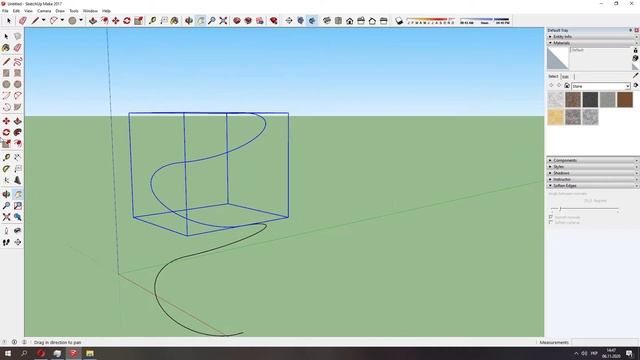This screenshot has width=640, height=360.
Task: Switch to Right view
Action: (361, 20)
